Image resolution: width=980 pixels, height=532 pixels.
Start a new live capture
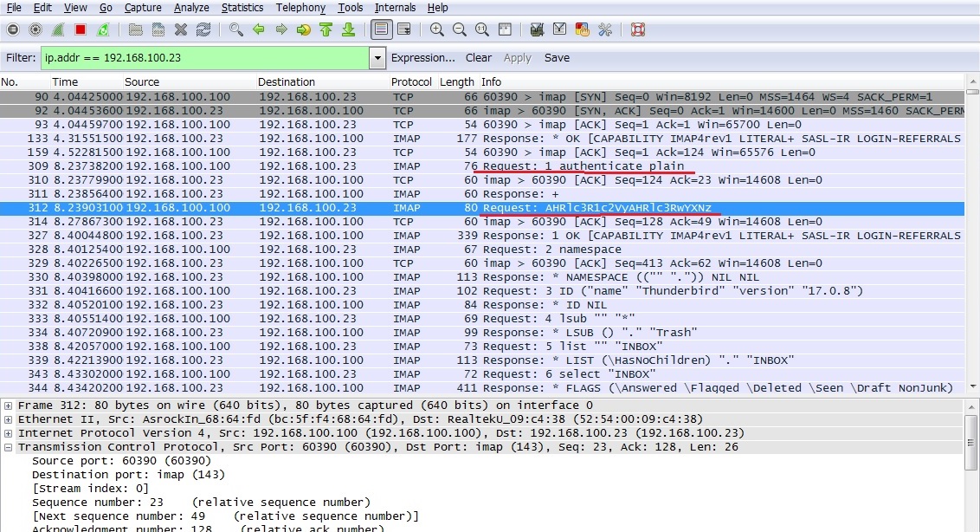(58, 29)
